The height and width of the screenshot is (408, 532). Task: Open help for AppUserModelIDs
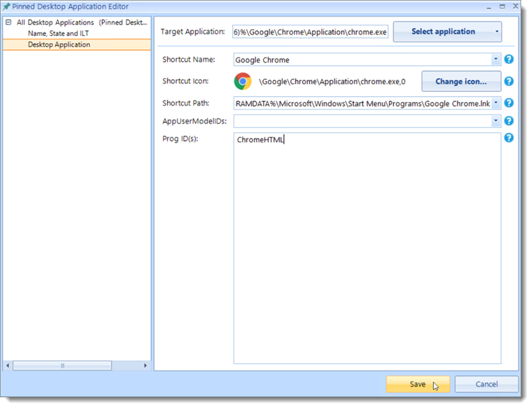click(x=508, y=121)
